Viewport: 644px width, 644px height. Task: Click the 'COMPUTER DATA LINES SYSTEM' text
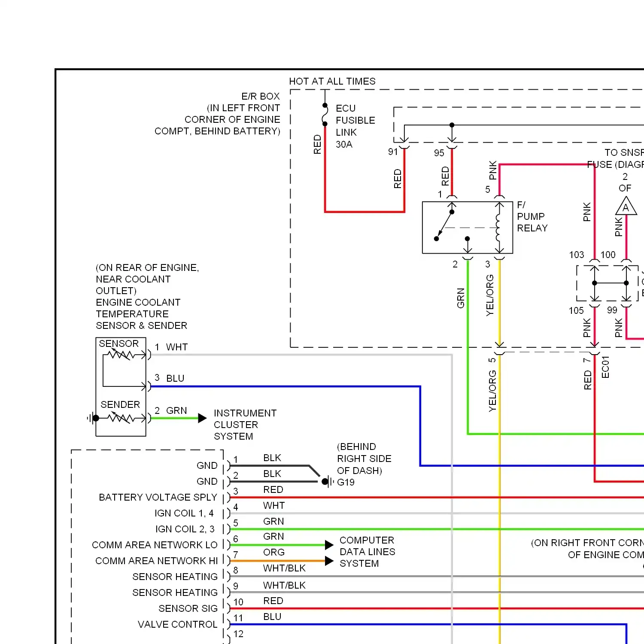pos(367,552)
